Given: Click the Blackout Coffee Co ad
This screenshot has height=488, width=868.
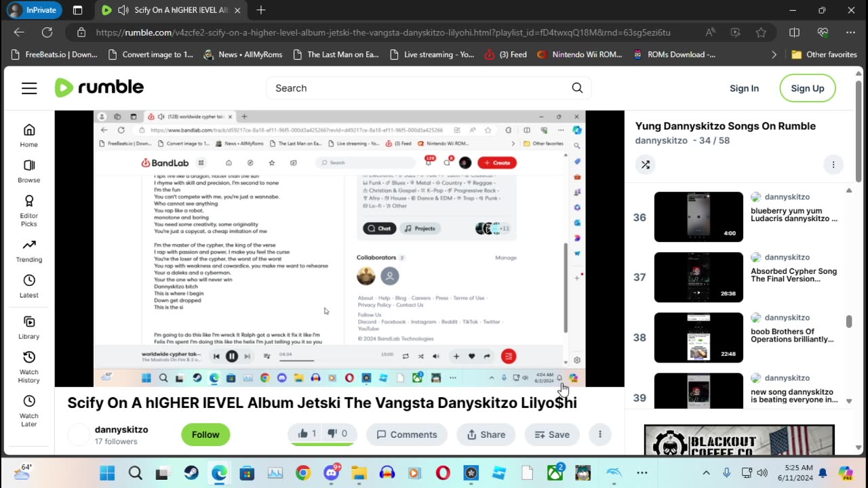Looking at the screenshot, I should [x=739, y=441].
